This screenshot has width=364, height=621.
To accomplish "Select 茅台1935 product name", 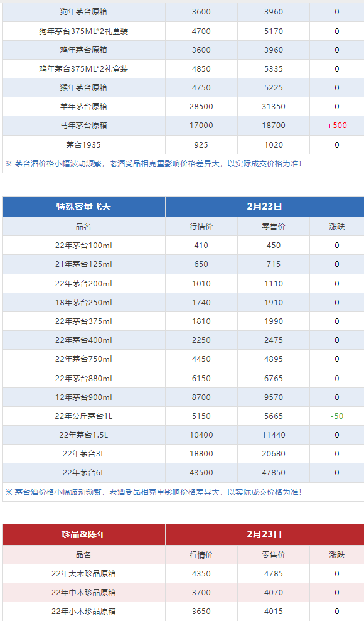I will (83, 145).
